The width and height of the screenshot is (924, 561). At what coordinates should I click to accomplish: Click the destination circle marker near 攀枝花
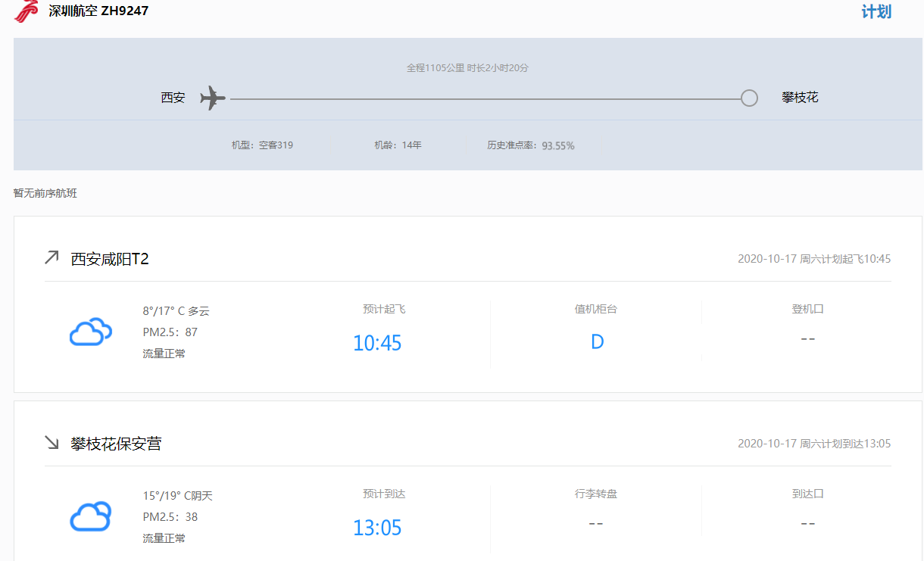[749, 98]
